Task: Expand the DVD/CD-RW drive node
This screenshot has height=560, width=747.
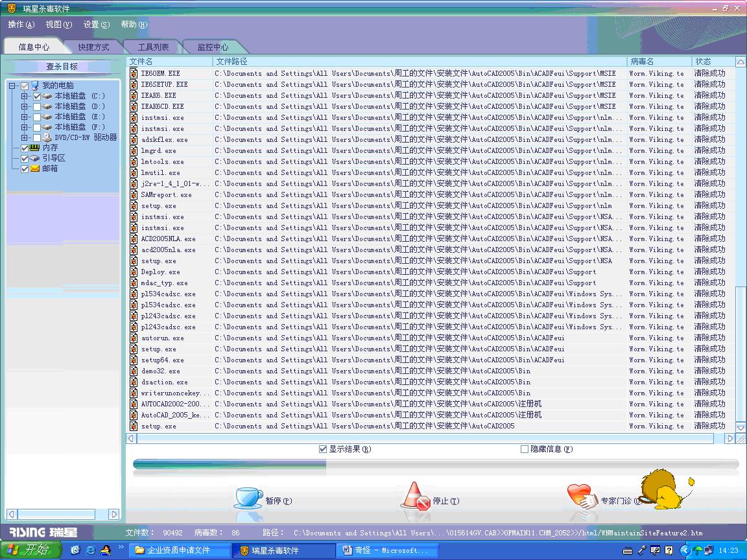Action: click(x=24, y=138)
